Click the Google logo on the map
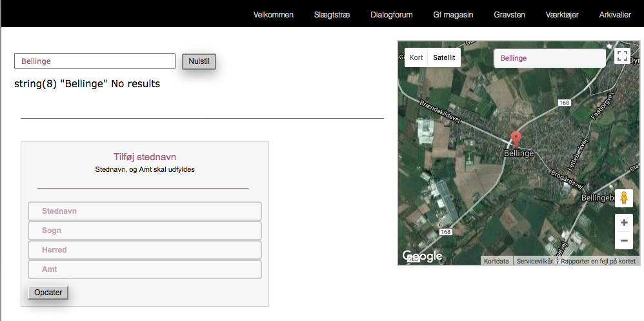The height and width of the screenshot is (321, 644). (x=423, y=256)
